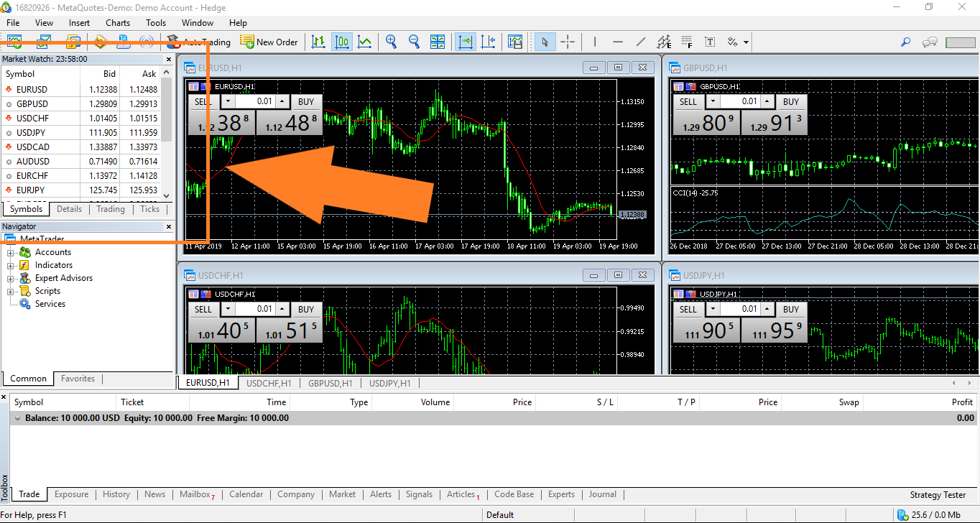The image size is (980, 523).
Task: Pick the horizontal line drawing tool
Action: pyautogui.click(x=618, y=42)
